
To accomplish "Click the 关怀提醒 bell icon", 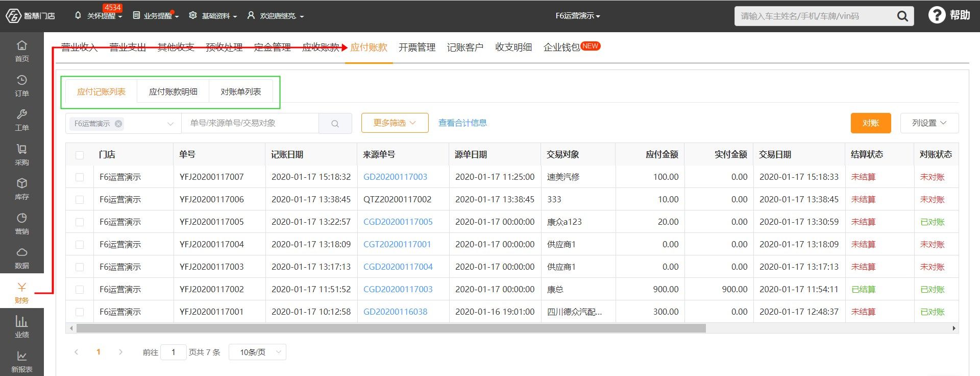I will [78, 15].
